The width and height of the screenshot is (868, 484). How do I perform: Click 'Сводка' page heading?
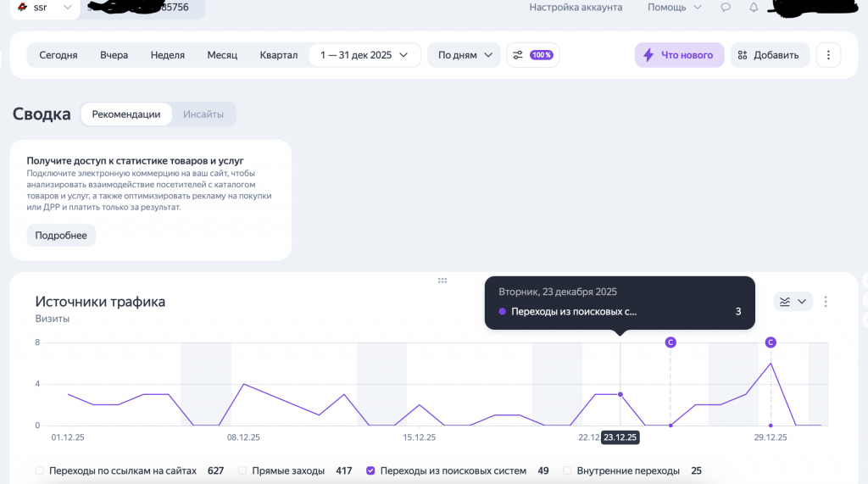pos(42,114)
